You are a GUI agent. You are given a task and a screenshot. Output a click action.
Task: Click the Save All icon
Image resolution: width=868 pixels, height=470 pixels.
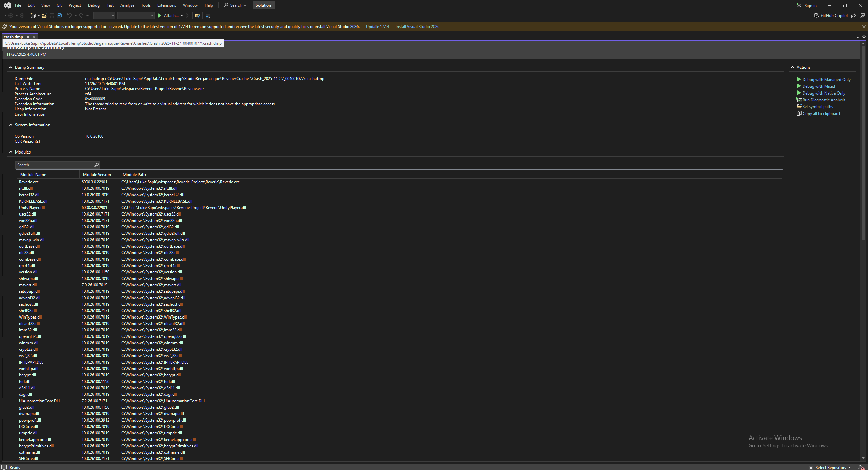click(x=59, y=16)
